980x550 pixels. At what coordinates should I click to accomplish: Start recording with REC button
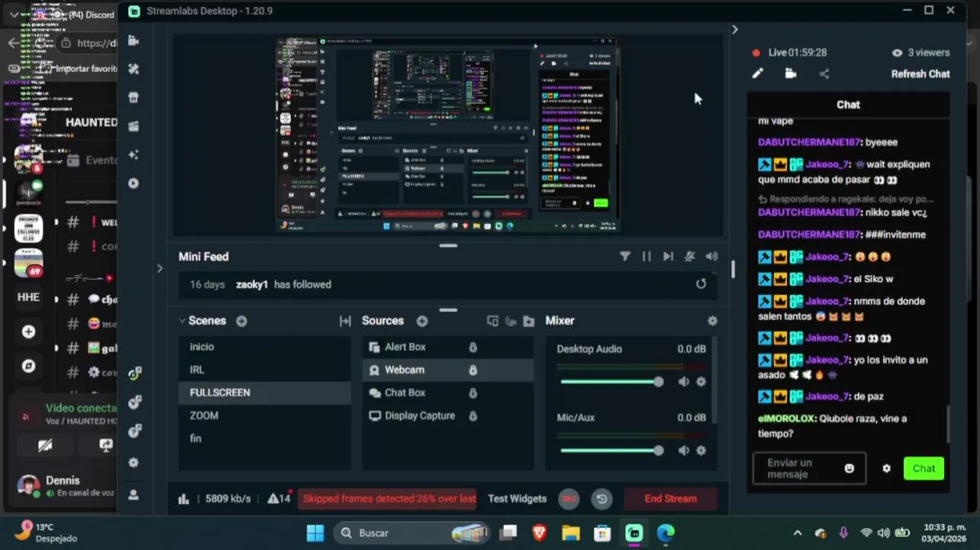tap(569, 499)
